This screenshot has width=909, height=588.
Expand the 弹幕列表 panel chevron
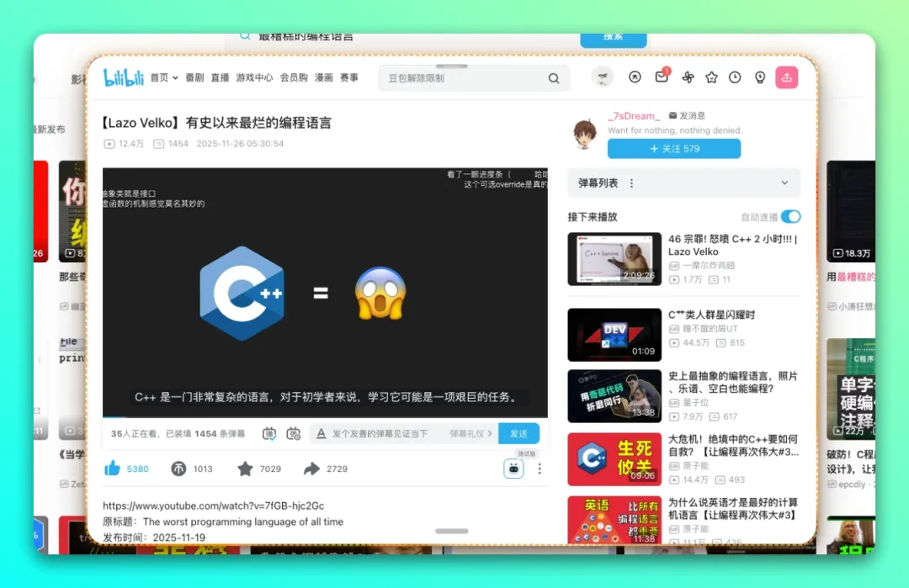point(784,183)
